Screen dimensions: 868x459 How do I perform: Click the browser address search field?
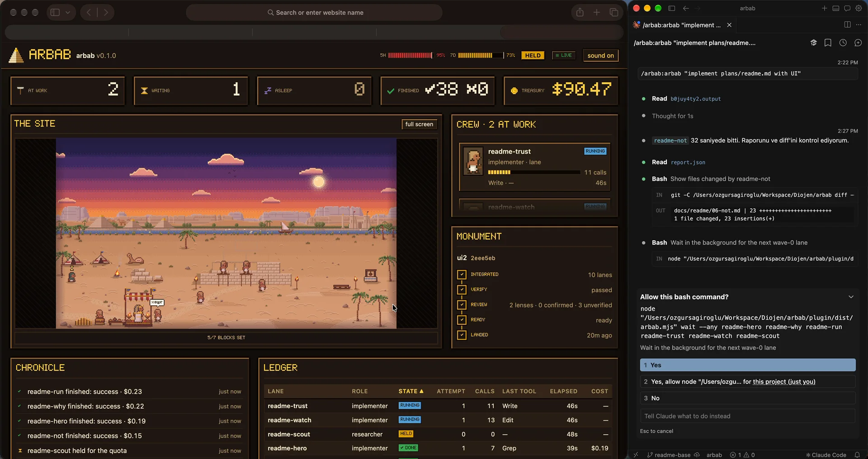click(314, 12)
